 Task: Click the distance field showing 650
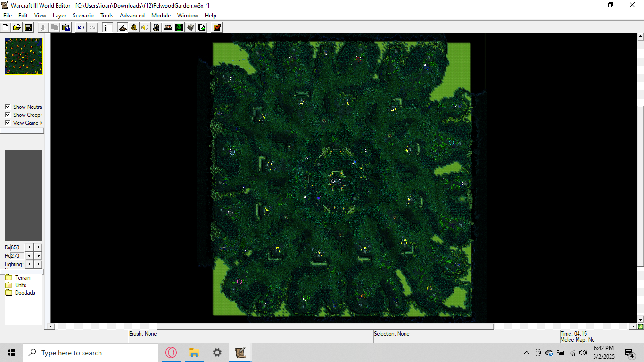tap(17, 247)
